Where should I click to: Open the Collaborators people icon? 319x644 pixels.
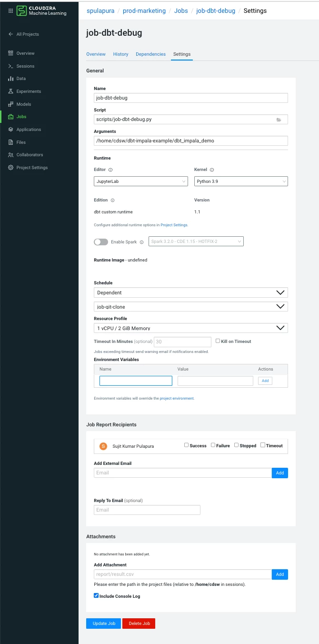pos(11,155)
